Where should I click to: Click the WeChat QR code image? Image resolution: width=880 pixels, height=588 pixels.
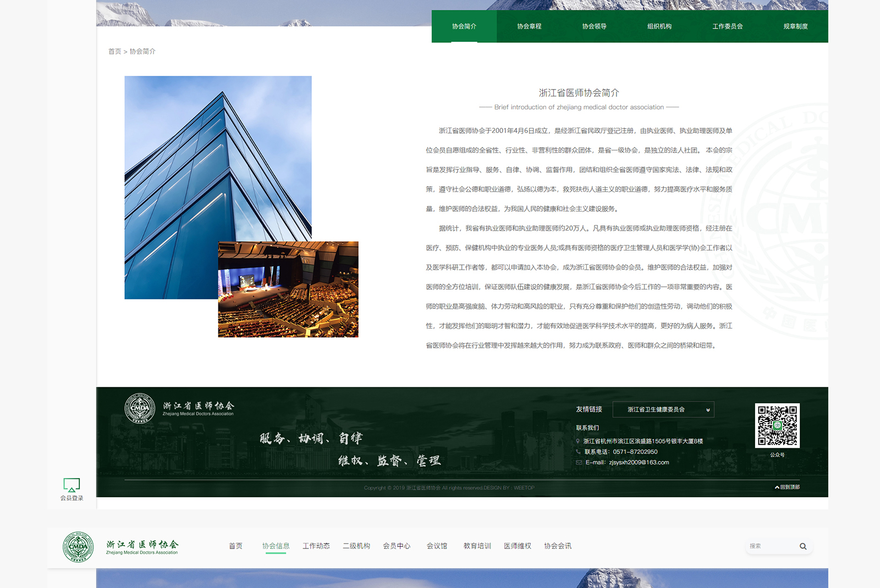tap(777, 425)
